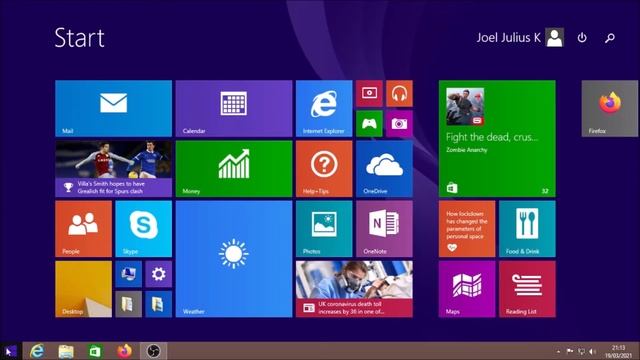
Task: Open the Reading List tile
Action: point(527,289)
